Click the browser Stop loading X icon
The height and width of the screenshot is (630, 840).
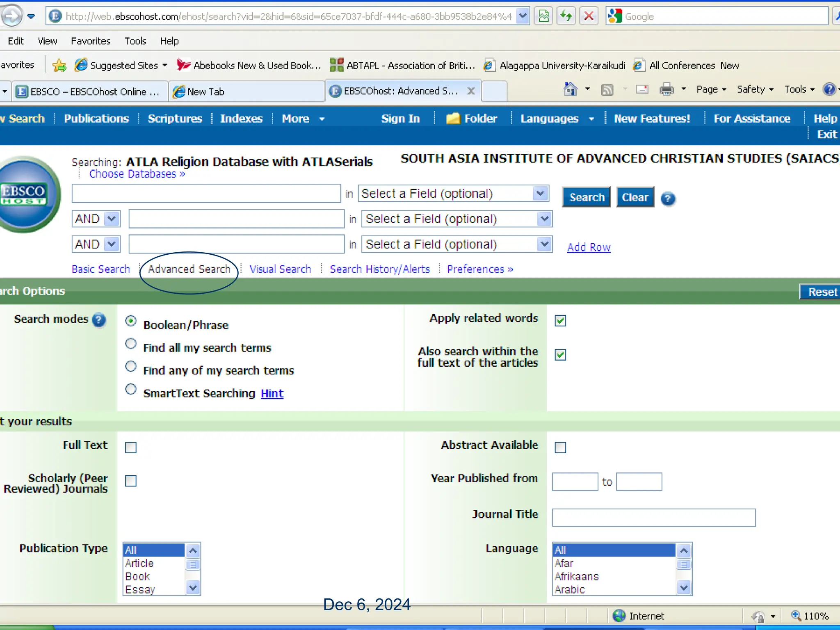(589, 16)
